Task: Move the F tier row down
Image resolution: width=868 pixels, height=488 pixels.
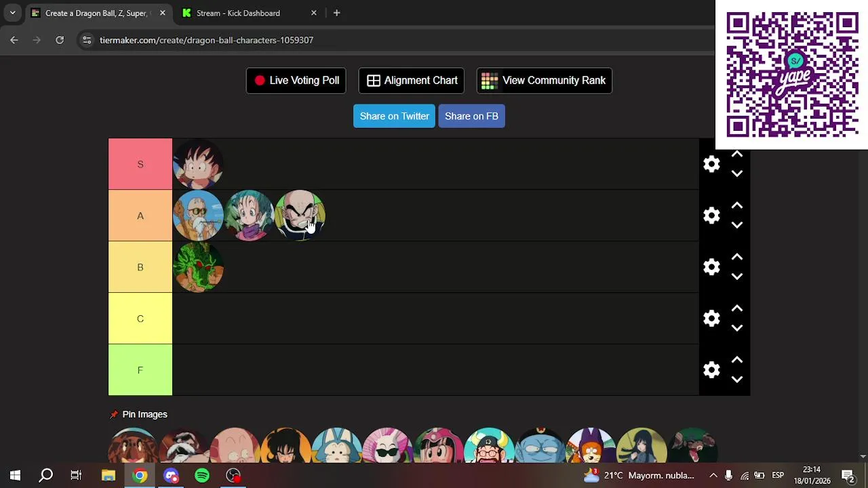Action: (x=737, y=380)
